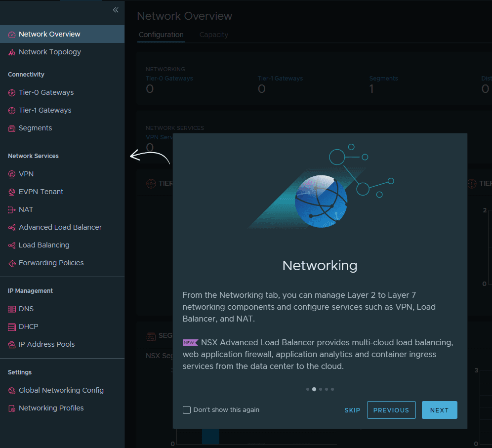
Task: Switch to the Capacity tab
Action: point(214,35)
